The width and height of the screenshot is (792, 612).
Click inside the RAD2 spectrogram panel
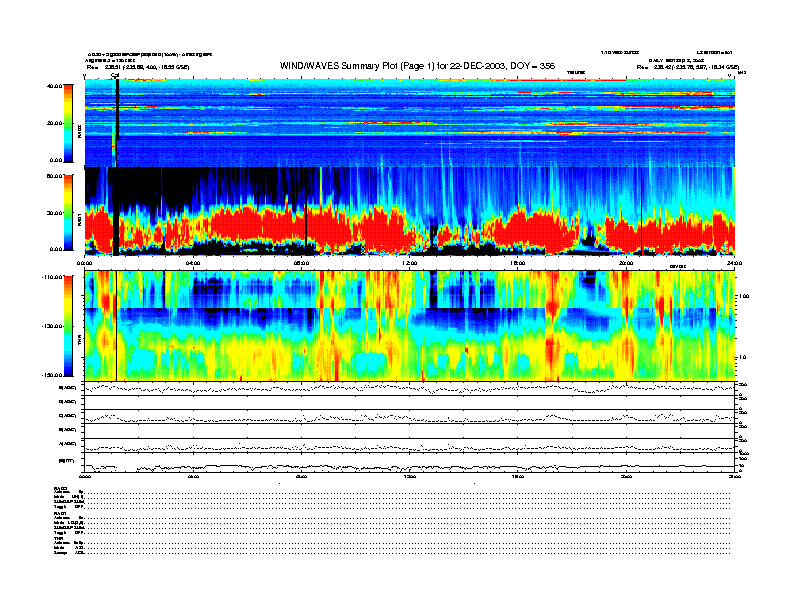(410, 123)
